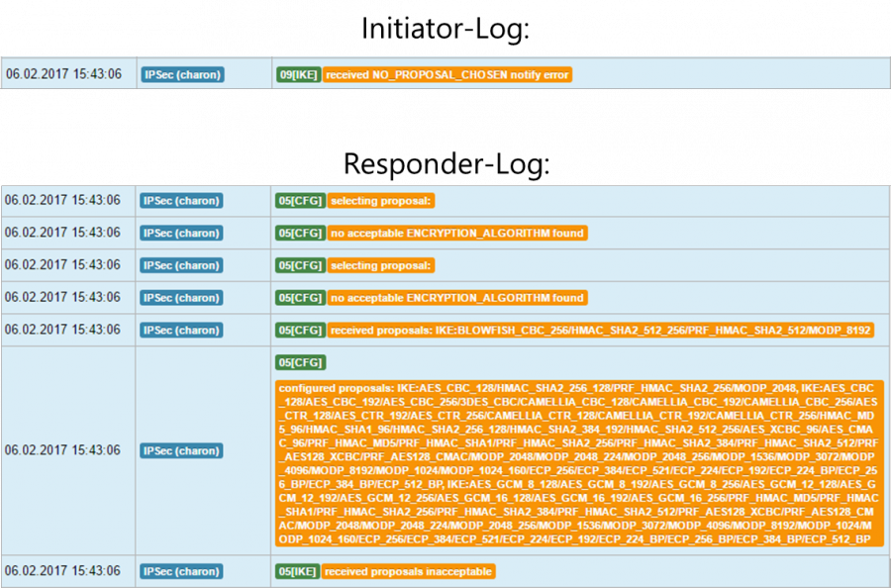Click 05[CFG] tag above configured proposals text
Screen dimensions: 891x588
click(300, 362)
